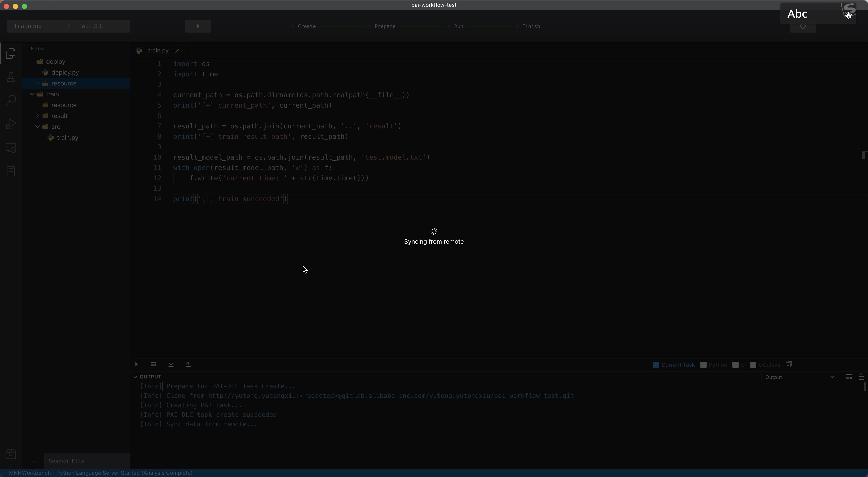The image size is (868, 477).
Task: Click the copy log icon beside OC/Java
Action: [789, 364]
